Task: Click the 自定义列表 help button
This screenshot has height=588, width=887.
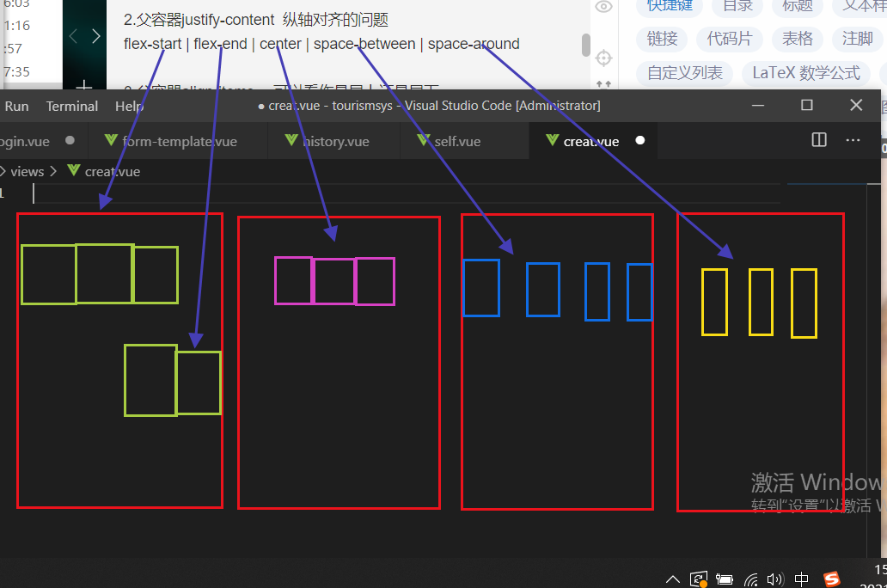Action: tap(684, 73)
